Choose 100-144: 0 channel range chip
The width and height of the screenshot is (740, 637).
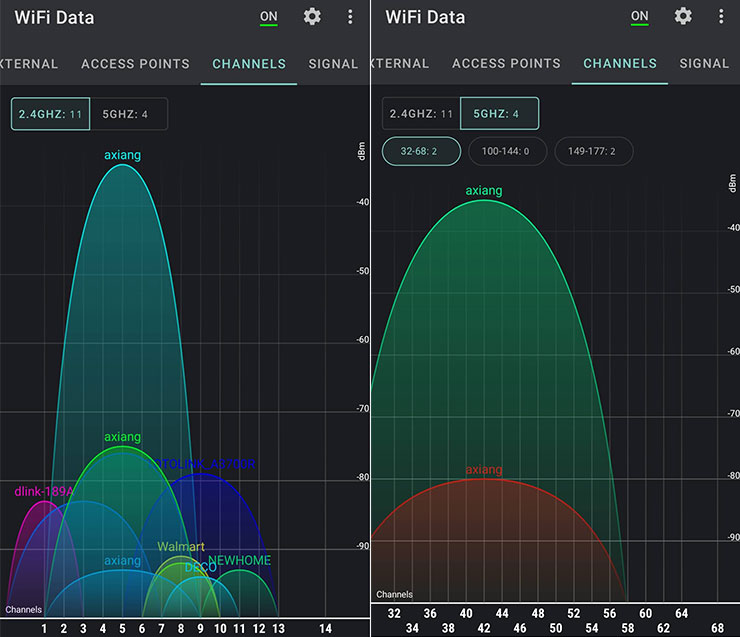click(x=507, y=151)
